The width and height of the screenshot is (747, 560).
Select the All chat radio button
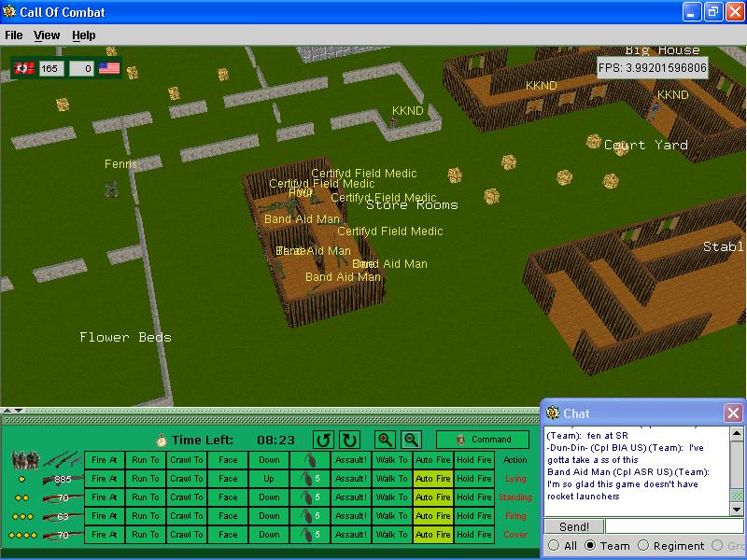(x=554, y=545)
